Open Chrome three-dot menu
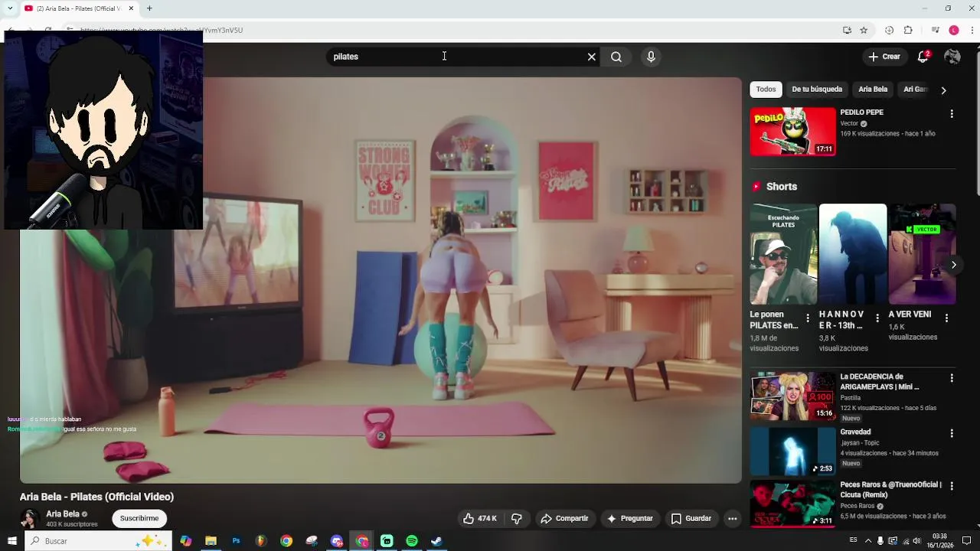The height and width of the screenshot is (551, 980). click(971, 31)
